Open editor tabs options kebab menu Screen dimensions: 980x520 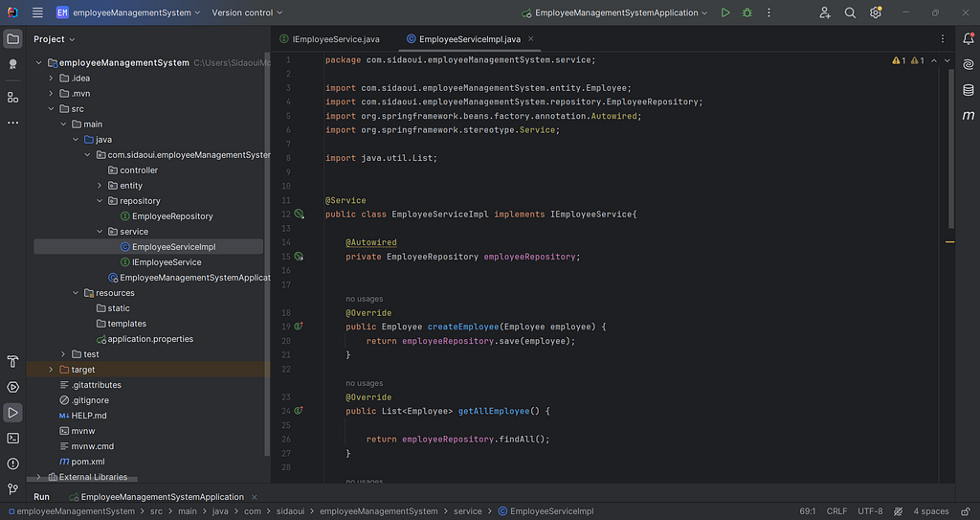943,39
